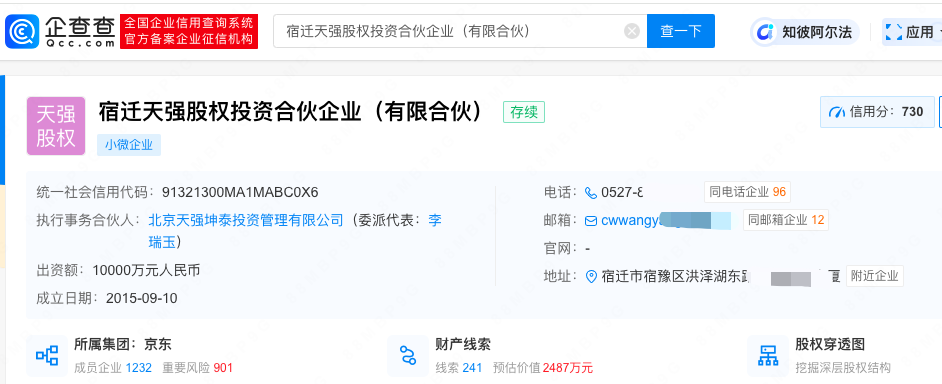Click the phone number 0527-8
The width and height of the screenshot is (942, 384).
coord(622,192)
